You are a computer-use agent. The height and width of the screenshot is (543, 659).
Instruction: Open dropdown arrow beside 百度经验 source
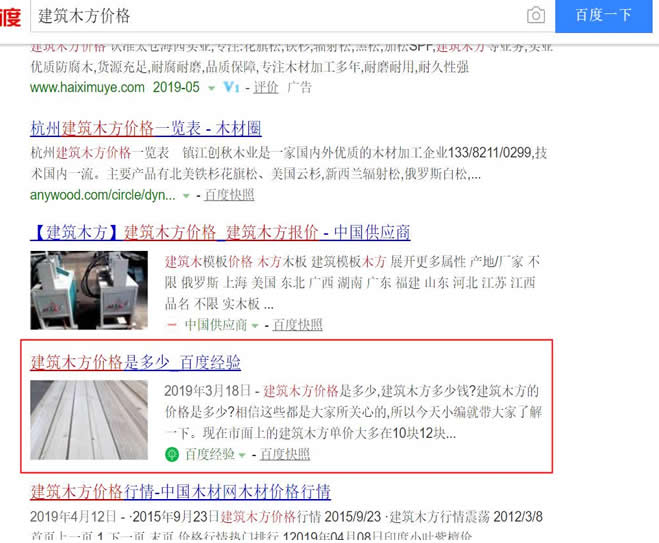[243, 456]
